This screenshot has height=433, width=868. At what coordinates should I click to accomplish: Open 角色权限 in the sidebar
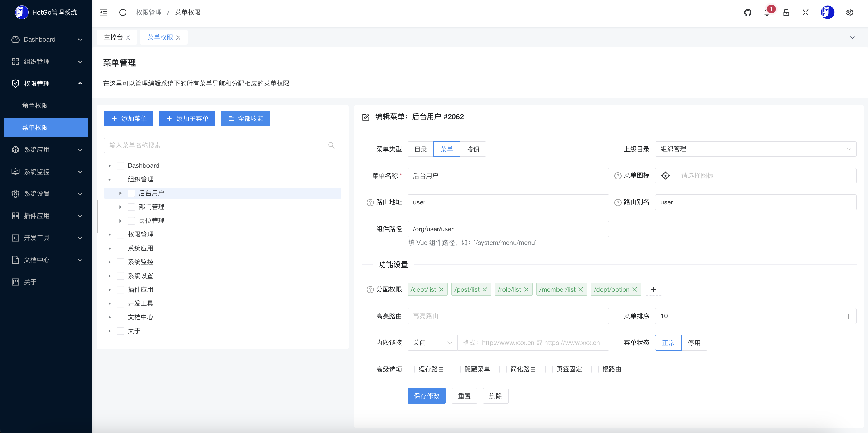[35, 105]
